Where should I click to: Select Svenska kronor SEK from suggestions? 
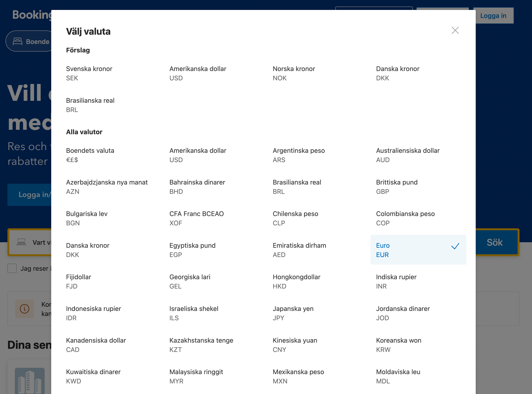point(89,73)
